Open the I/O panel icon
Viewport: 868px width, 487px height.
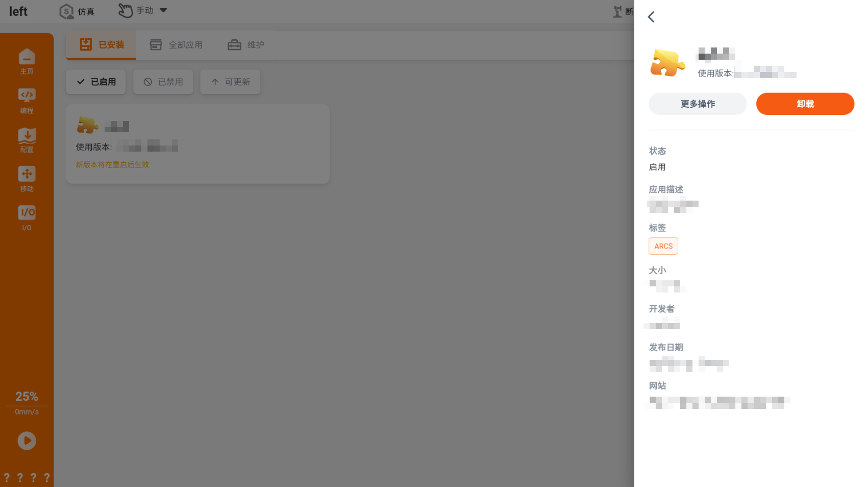click(27, 217)
